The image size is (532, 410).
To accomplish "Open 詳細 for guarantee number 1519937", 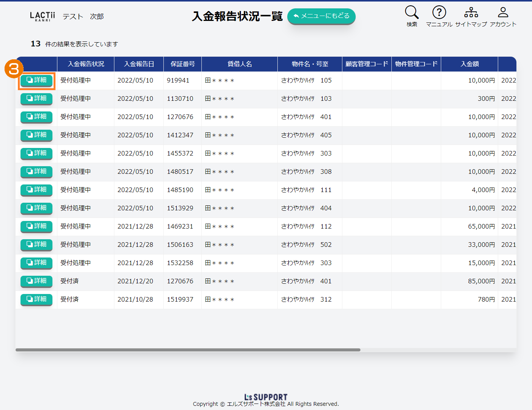I will 36,299.
